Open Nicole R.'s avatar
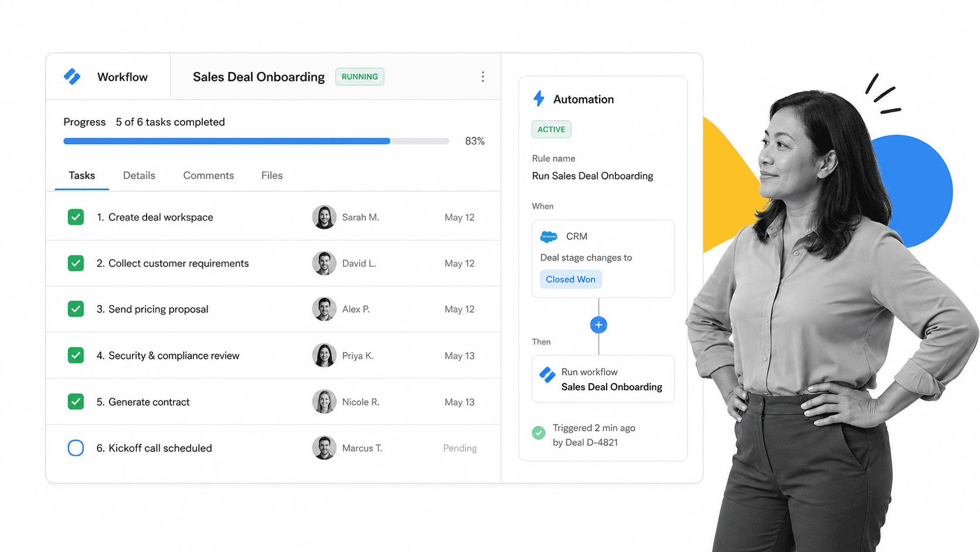 pyautogui.click(x=324, y=402)
